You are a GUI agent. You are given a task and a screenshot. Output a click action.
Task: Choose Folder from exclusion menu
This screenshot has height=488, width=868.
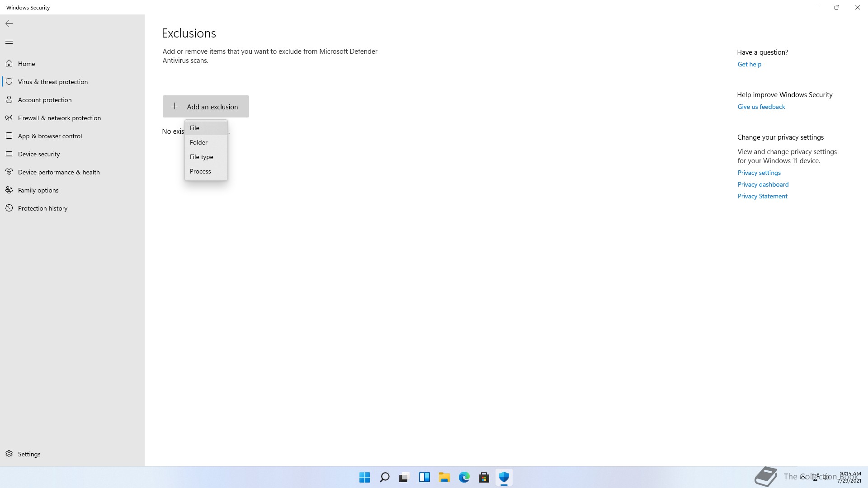199,143
